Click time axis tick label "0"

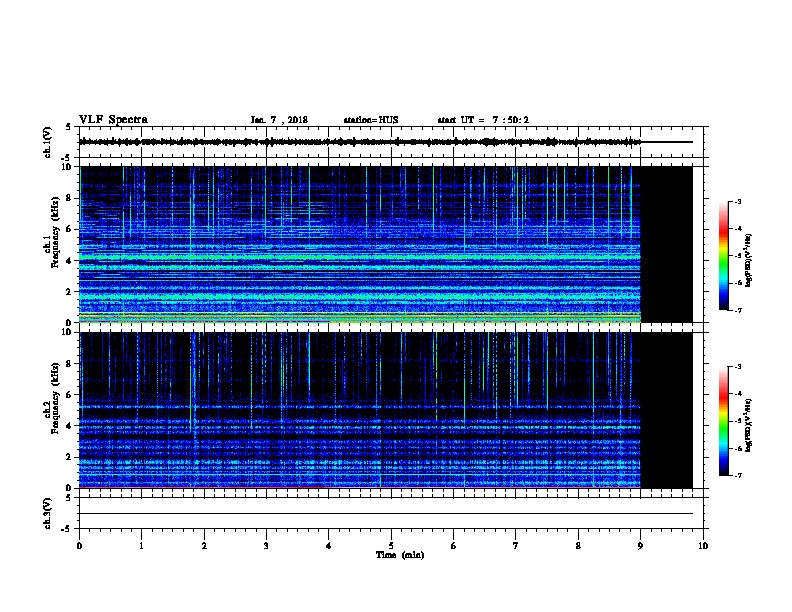(79, 546)
